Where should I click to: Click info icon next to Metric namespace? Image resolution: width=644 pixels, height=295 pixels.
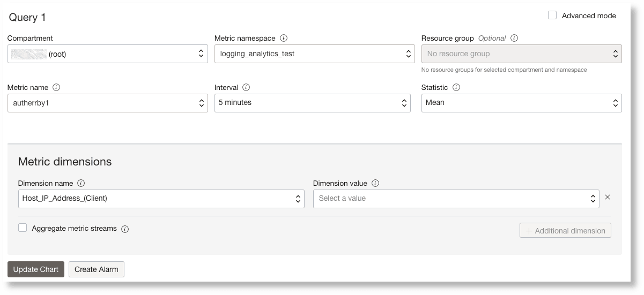tap(284, 39)
